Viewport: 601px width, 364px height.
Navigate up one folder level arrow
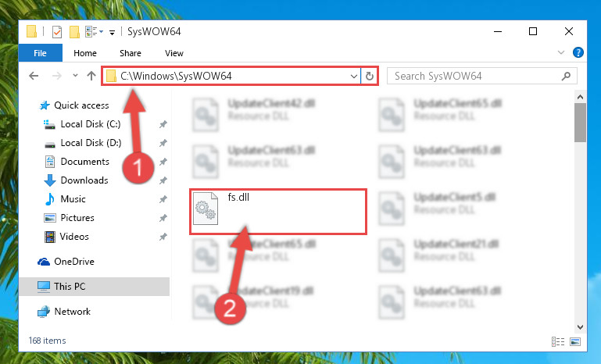[x=91, y=76]
